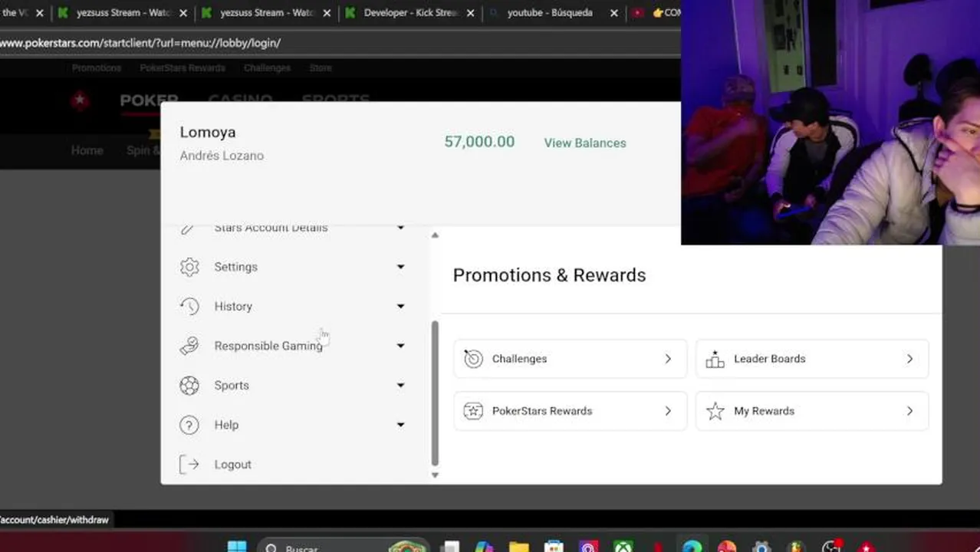This screenshot has width=980, height=552.
Task: Click the streamer webcam overlay
Action: 830,123
